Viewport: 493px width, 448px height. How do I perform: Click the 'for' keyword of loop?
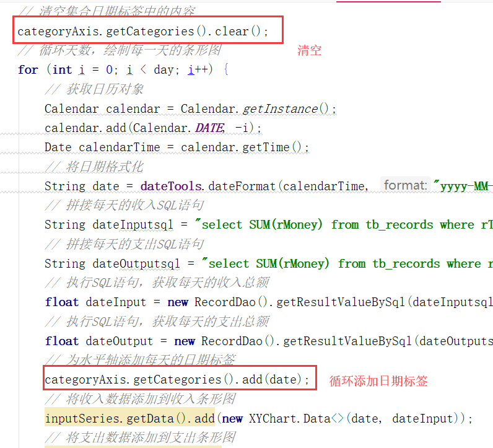tap(28, 69)
